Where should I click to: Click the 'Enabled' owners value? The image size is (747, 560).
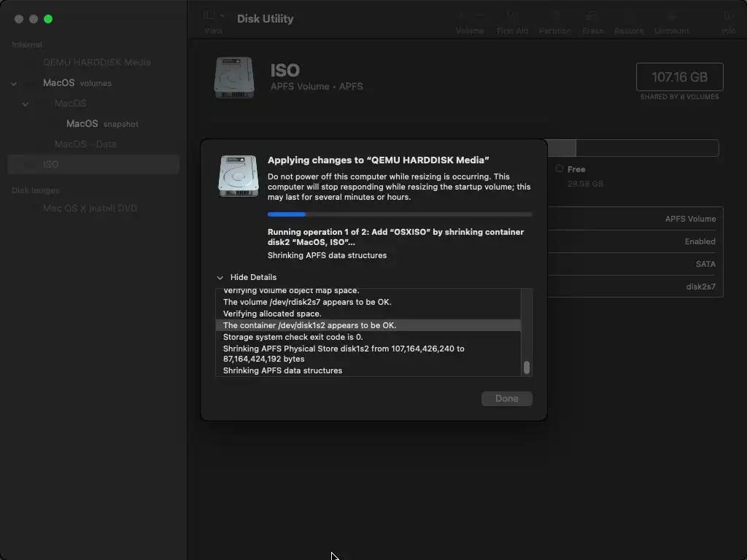[x=700, y=241]
